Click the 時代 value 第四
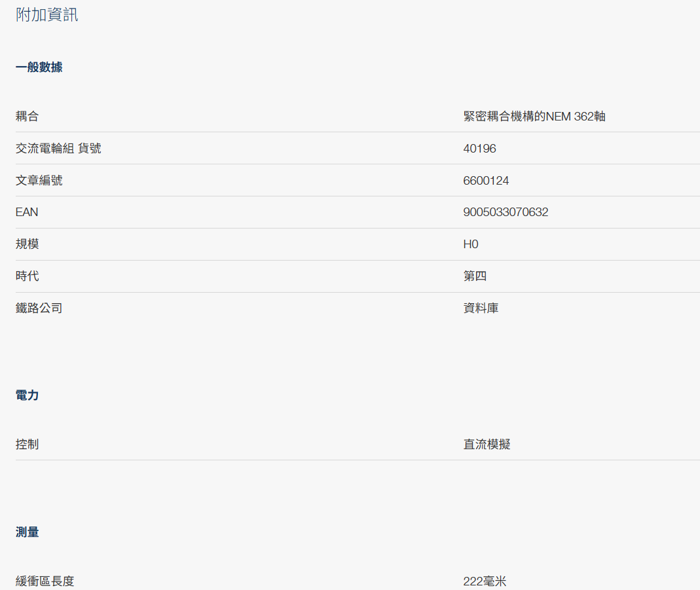 pos(475,276)
